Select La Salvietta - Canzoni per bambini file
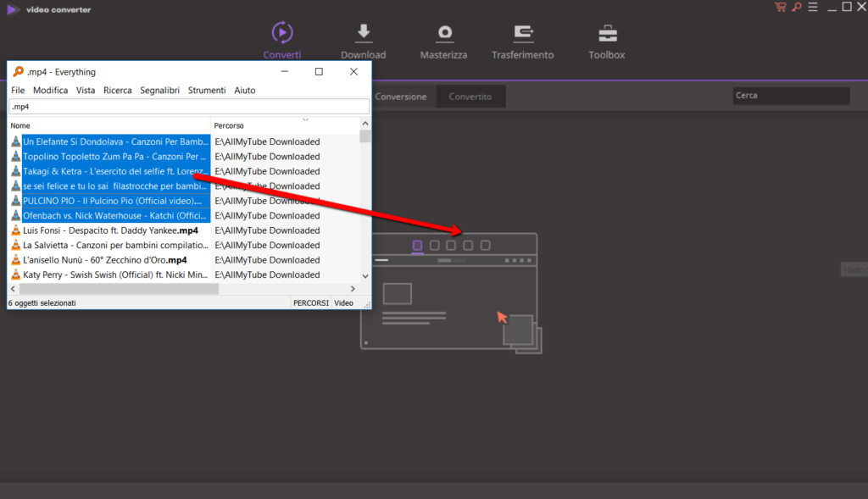This screenshot has width=868, height=499. [115, 245]
